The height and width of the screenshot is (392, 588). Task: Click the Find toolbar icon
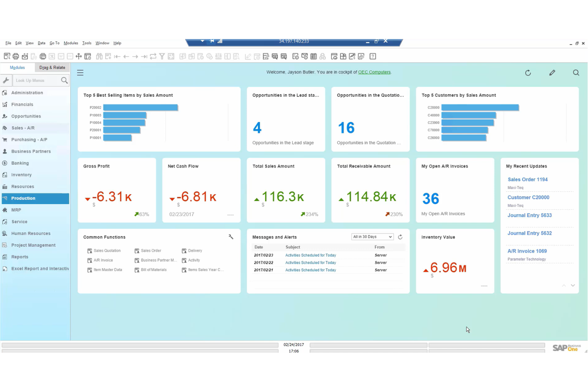[x=99, y=56]
